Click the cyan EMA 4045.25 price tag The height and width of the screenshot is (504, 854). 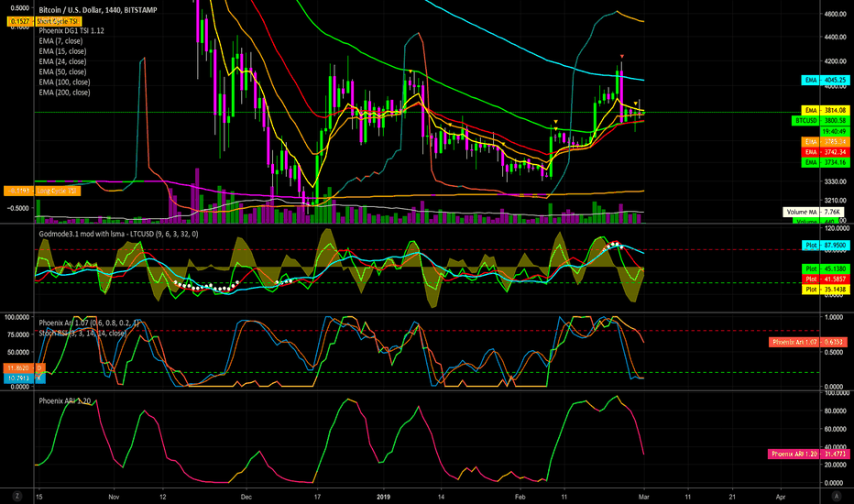point(825,80)
